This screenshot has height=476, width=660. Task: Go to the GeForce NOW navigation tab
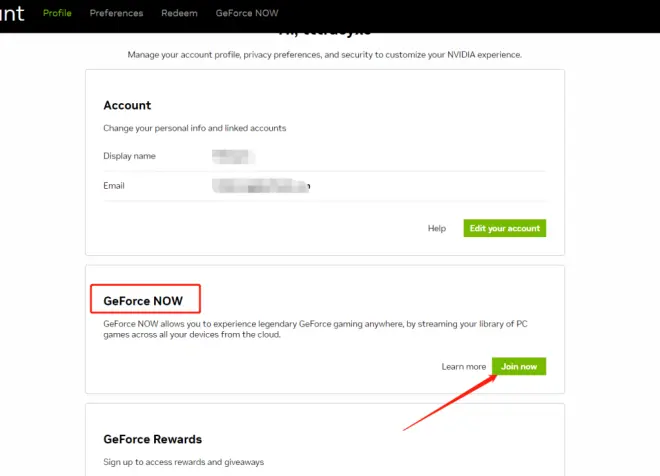point(247,13)
